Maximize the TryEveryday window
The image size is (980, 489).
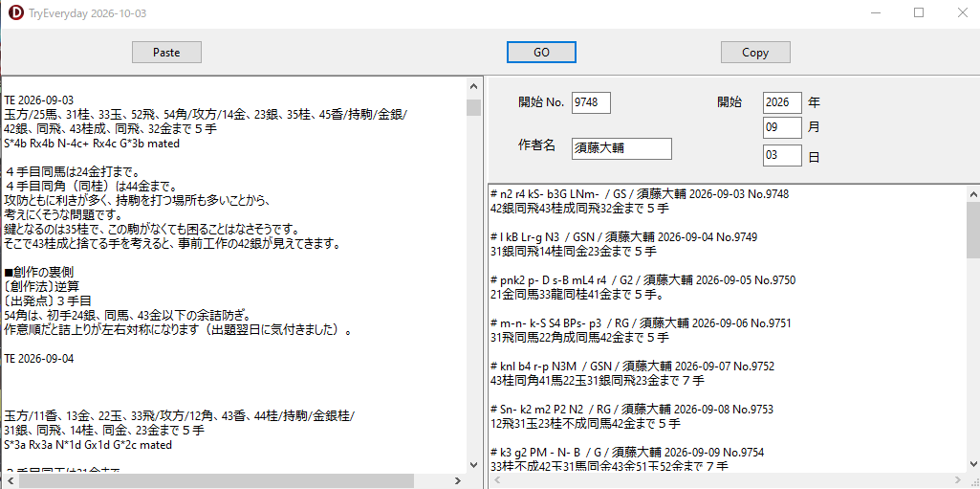coord(919,12)
